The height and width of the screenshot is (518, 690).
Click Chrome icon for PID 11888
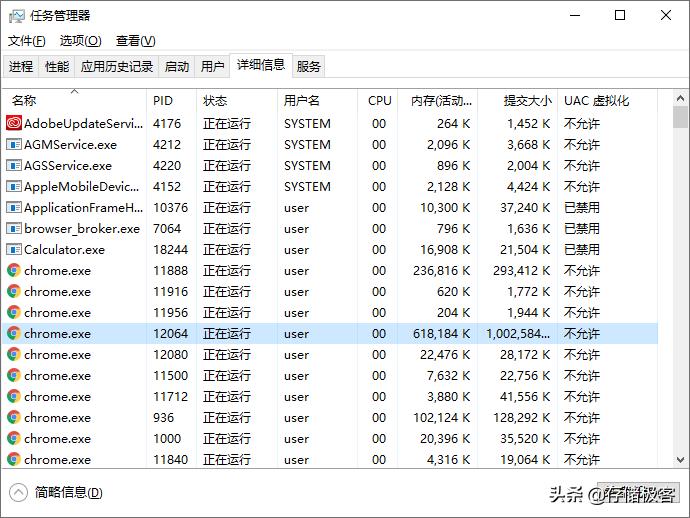click(14, 270)
